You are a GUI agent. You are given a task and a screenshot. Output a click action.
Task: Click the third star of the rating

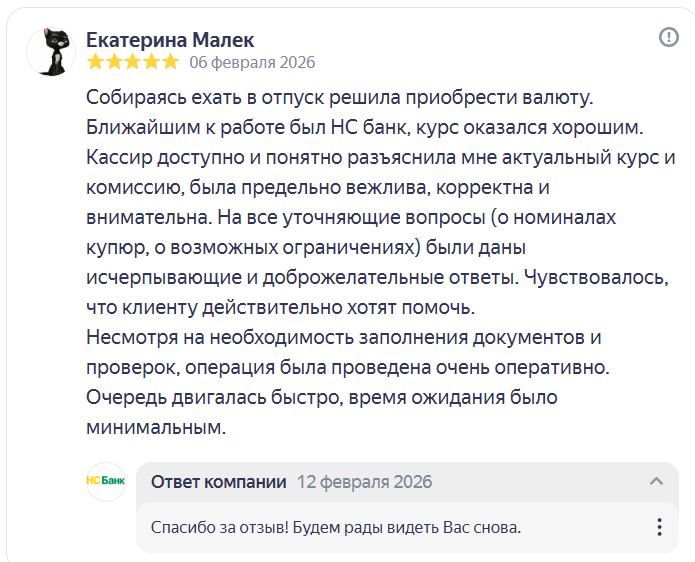(x=132, y=62)
